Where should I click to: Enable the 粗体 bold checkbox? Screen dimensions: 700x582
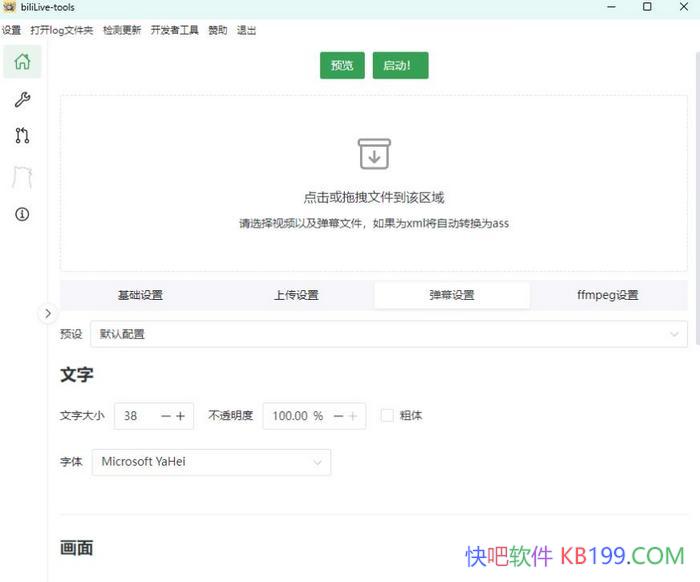(387, 415)
